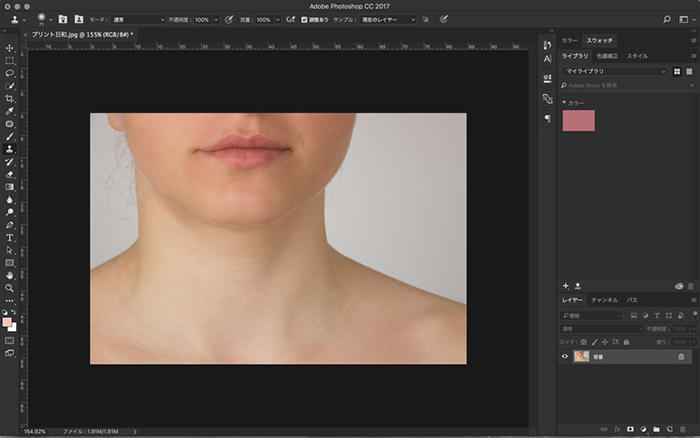Open the マイライブラリ library dropdown
Viewport: 700px width, 438px height.
tap(614, 71)
